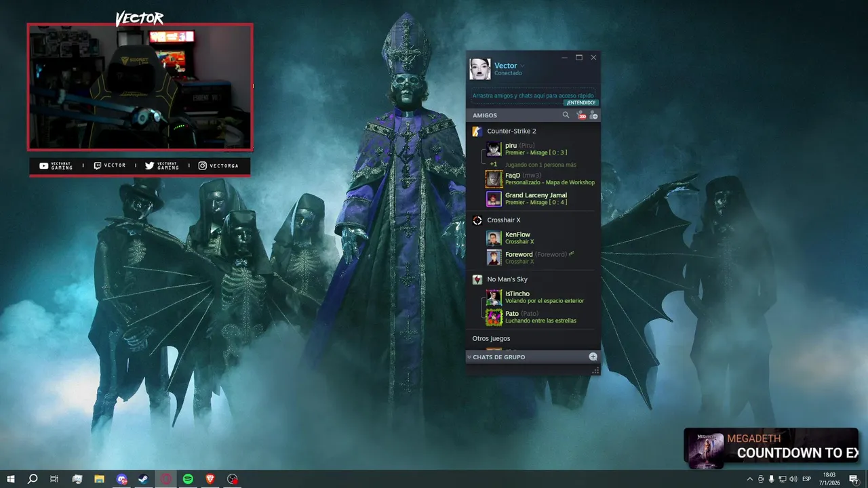Open Foreword's avatar
This screenshot has height=488, width=868.
494,258
